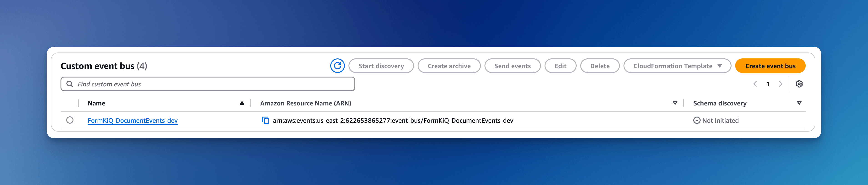Copy the FormKiQ-DocumentEvents-dev ARN
868x185 pixels.
click(265, 120)
